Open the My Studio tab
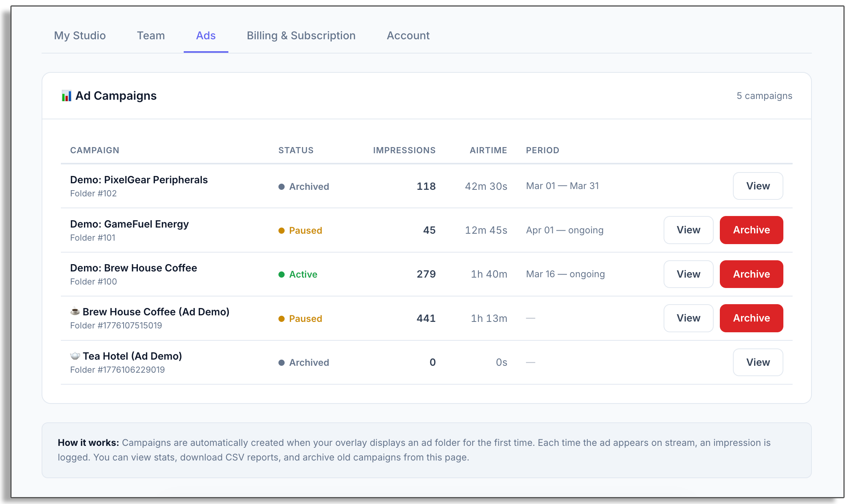 [80, 35]
